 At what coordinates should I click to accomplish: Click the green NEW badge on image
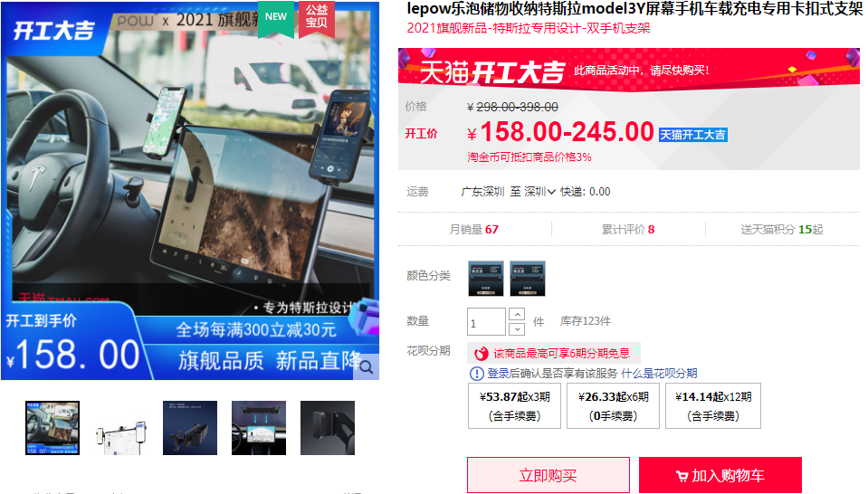tap(275, 17)
